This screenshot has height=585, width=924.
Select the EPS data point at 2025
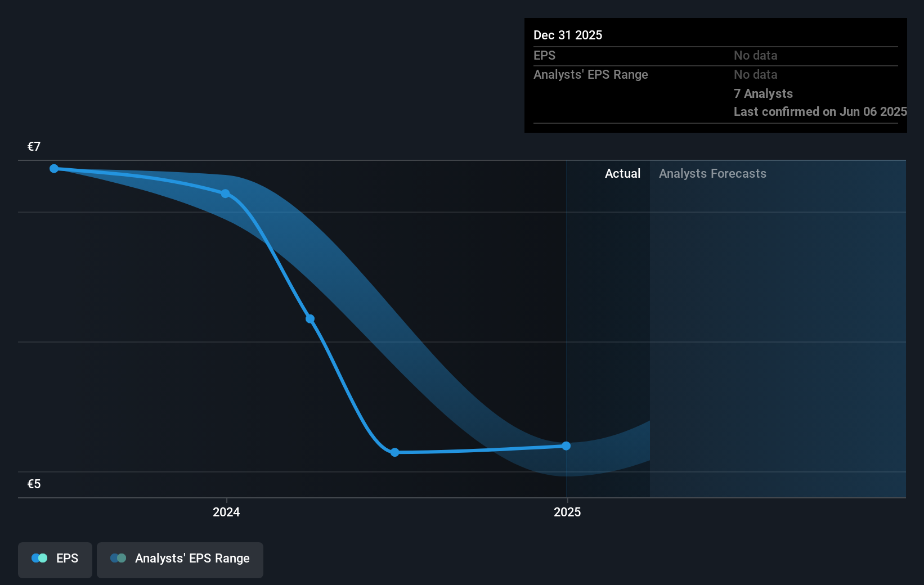pyautogui.click(x=566, y=445)
